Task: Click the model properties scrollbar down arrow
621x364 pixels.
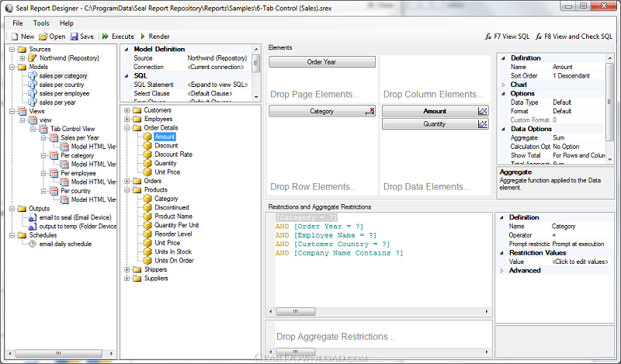Action: tap(256, 97)
